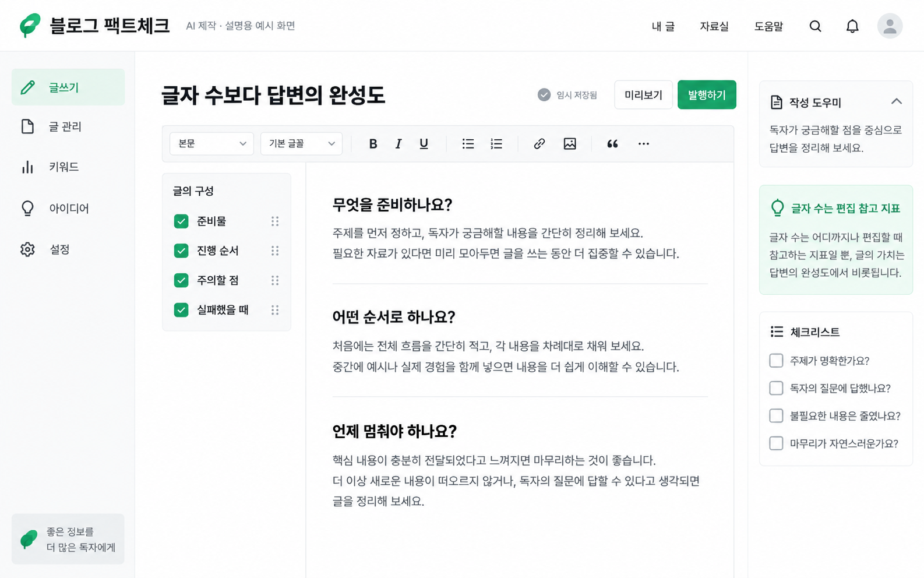
Task: Uncheck the 실패했을 때 checkbox
Action: (181, 310)
